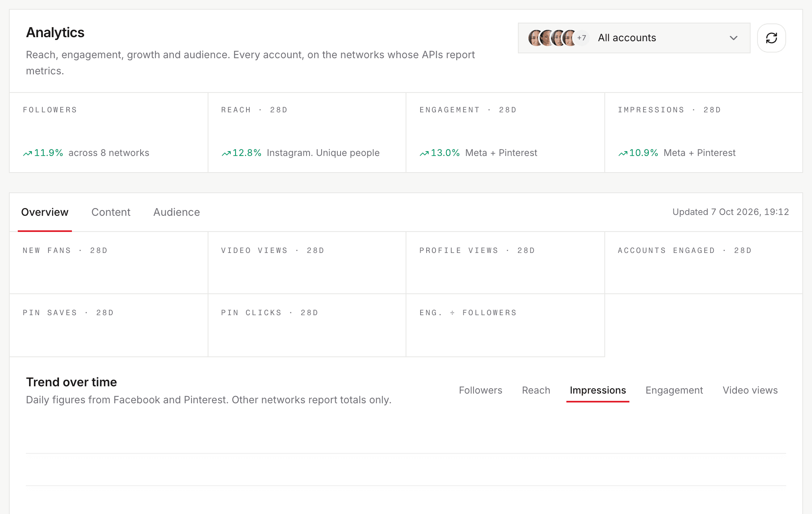
Task: Click the 'across 8 networks' text
Action: 109,153
